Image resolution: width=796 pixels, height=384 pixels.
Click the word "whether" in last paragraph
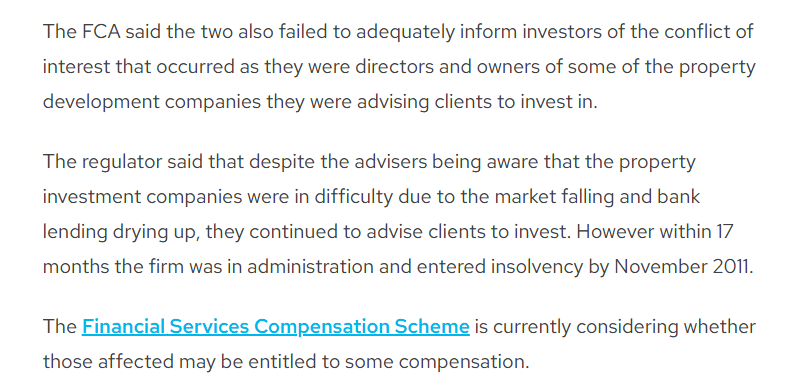tap(719, 327)
